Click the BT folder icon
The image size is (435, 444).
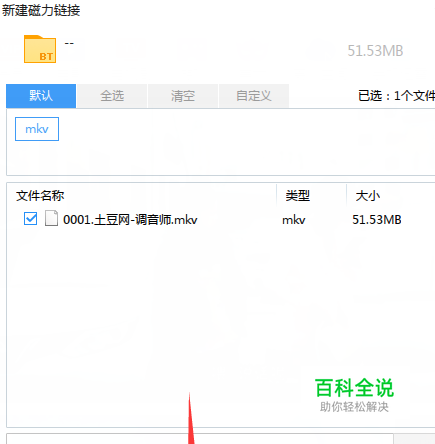40,49
